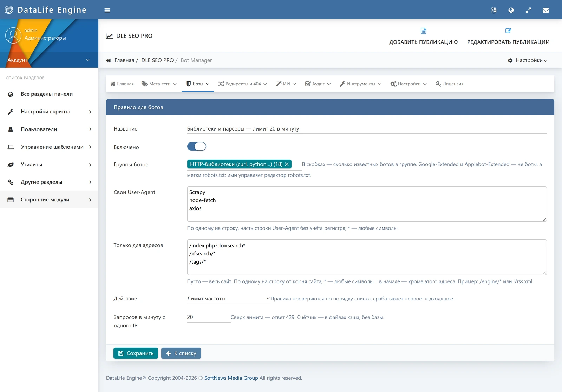Click the Сохранить button
The height and width of the screenshot is (392, 562).
(x=136, y=353)
